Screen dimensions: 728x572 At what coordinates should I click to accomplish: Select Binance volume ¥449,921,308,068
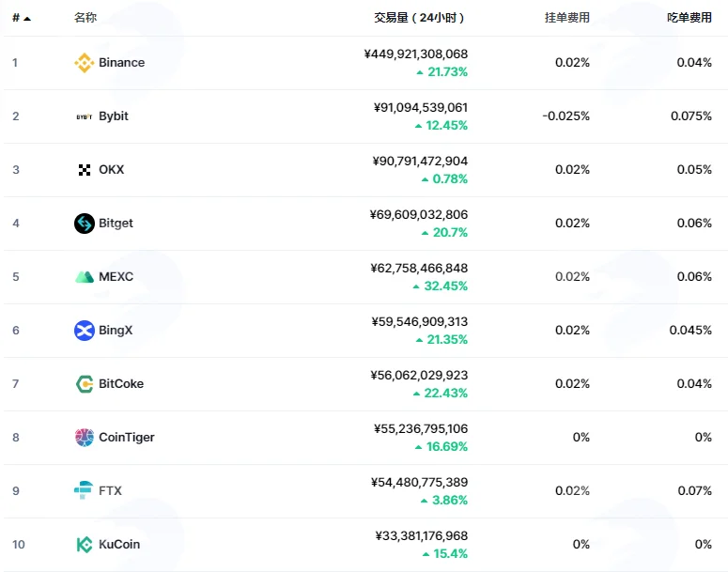pyautogui.click(x=415, y=54)
